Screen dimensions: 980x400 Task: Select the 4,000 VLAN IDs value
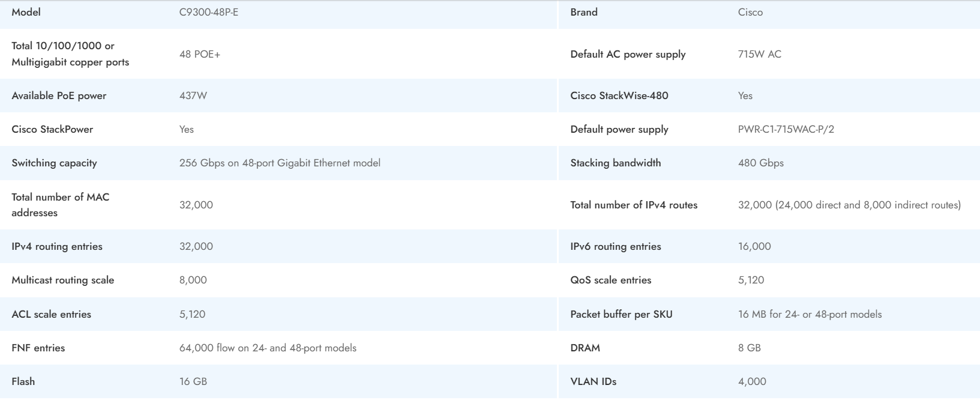752,381
